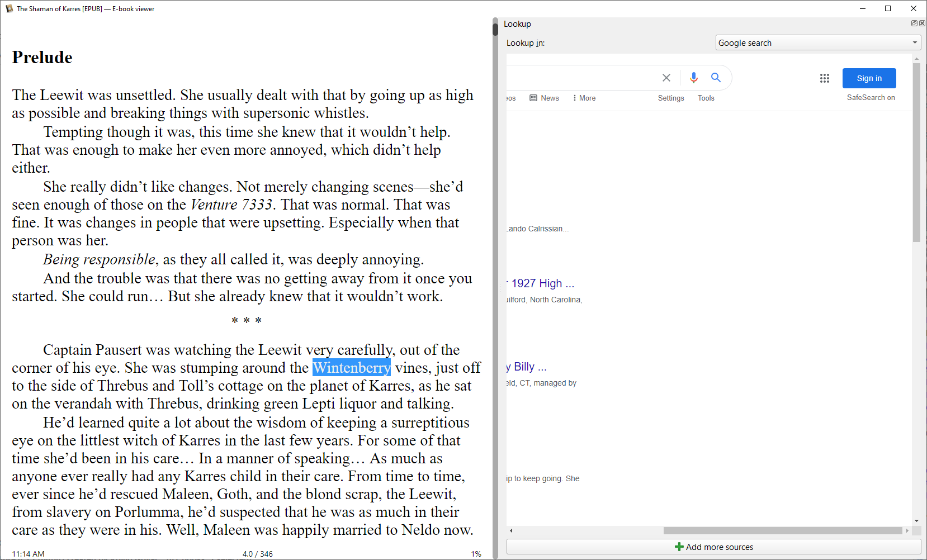927x560 pixels.
Task: Expand Google's More search options
Action: pos(584,98)
